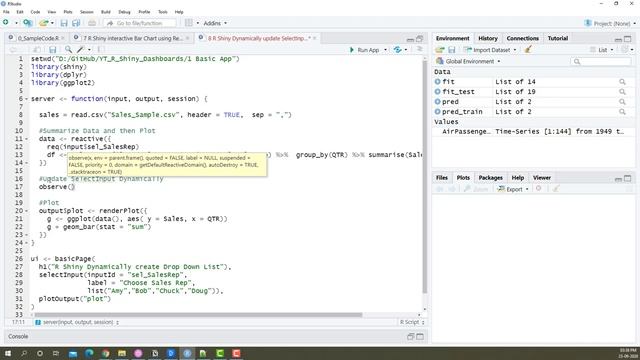Screen dimensions: 640x360
Task: Collapse the renderPlot block fold on line 20
Action: click(27, 211)
